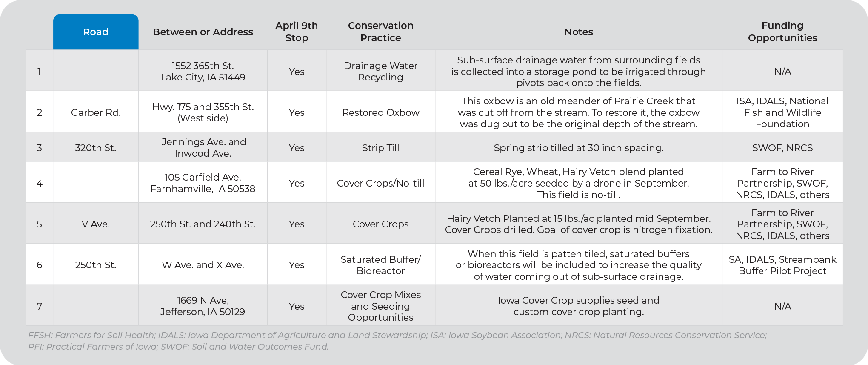
Task: Click the Garber Rd. road cell
Action: [96, 112]
